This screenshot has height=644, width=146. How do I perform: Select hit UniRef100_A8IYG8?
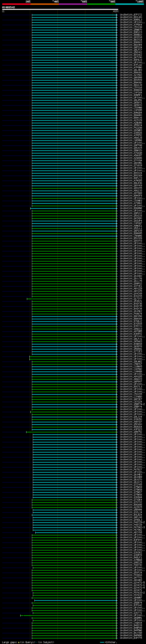(x=131, y=532)
